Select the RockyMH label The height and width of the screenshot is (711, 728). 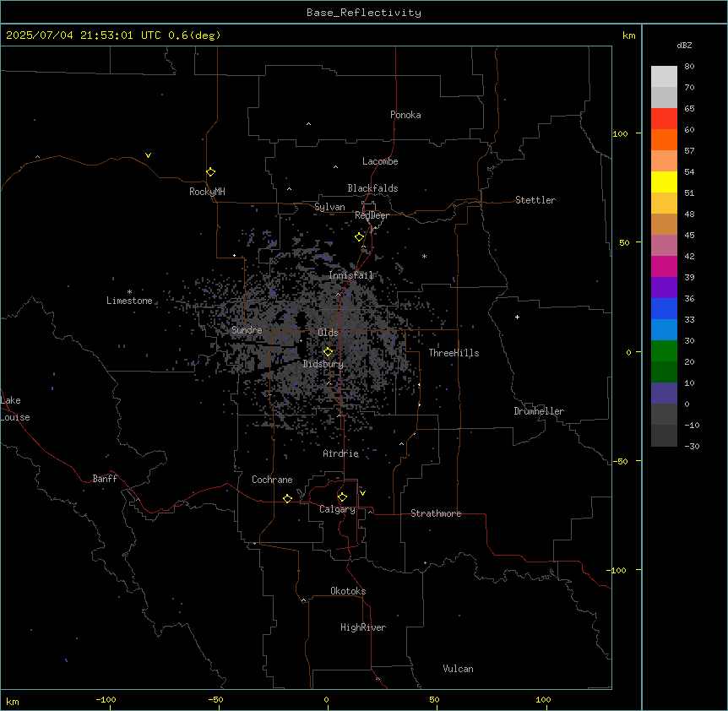(207, 192)
